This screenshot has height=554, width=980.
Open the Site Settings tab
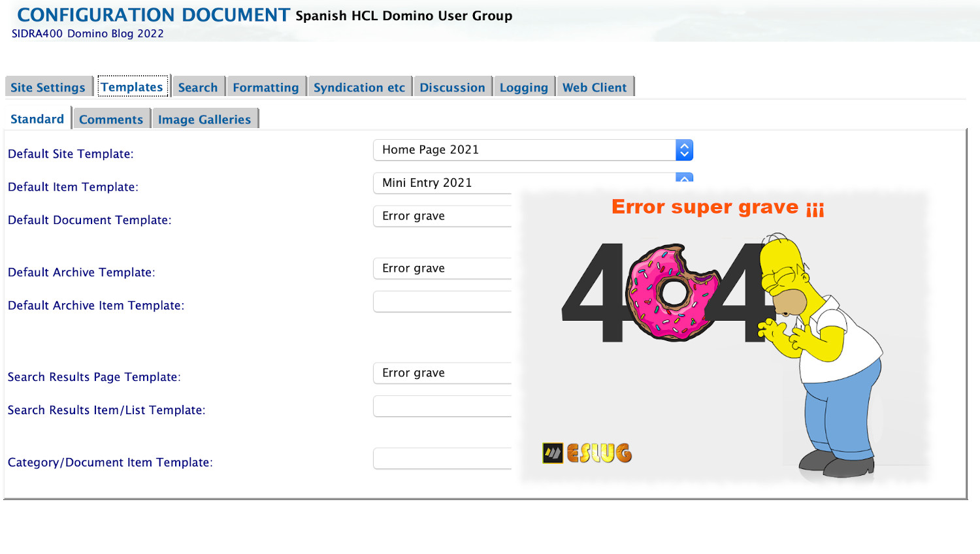48,87
